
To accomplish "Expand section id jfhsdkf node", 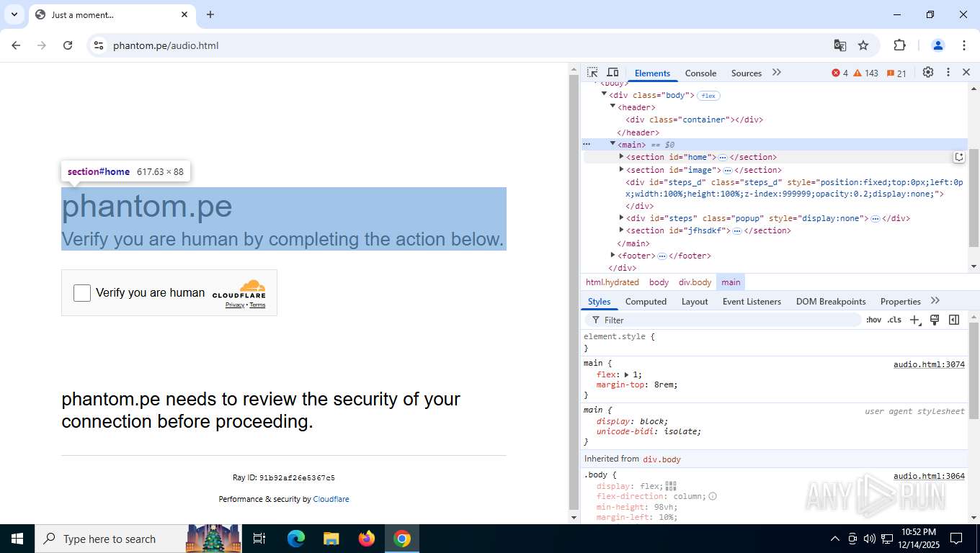I will 621,230.
